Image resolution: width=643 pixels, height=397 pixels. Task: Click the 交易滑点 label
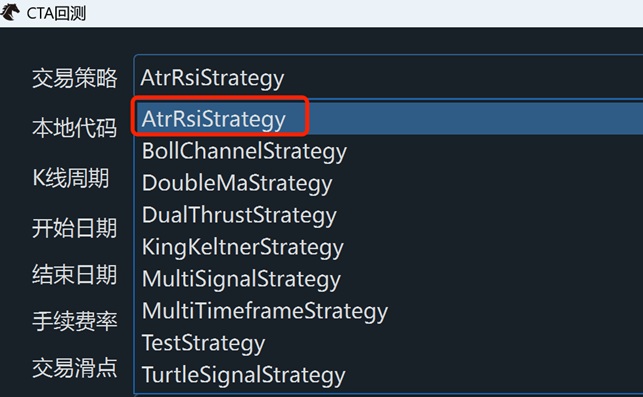pyautogui.click(x=75, y=367)
